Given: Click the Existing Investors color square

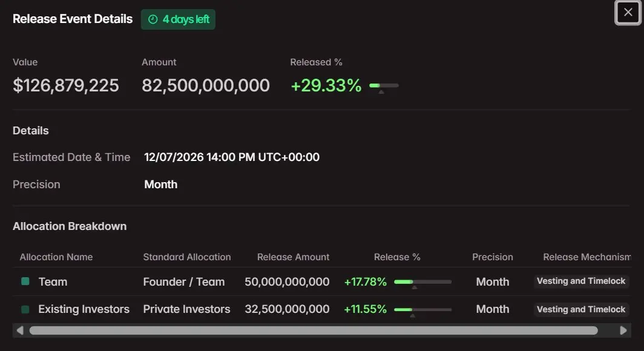Looking at the screenshot, I should pyautogui.click(x=25, y=309).
